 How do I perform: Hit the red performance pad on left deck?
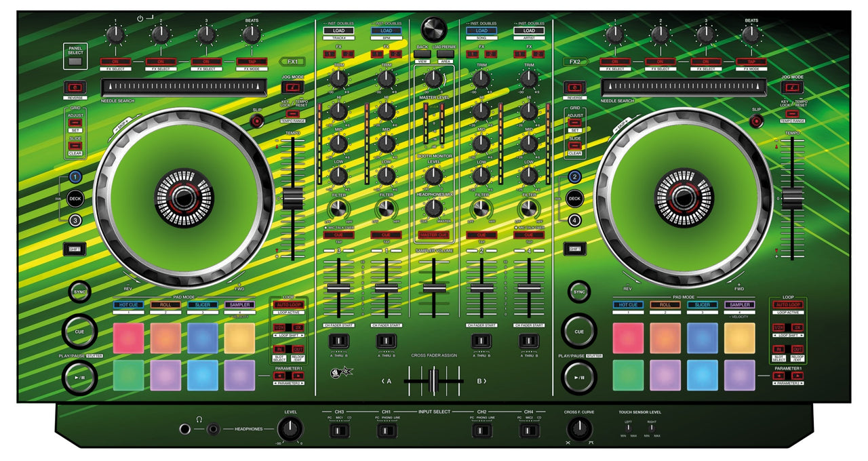coord(129,338)
